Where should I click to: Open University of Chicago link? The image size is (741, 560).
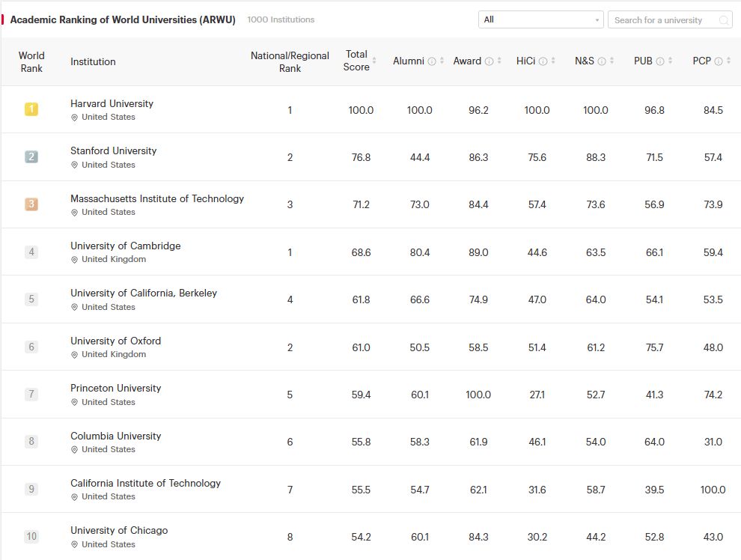(119, 530)
